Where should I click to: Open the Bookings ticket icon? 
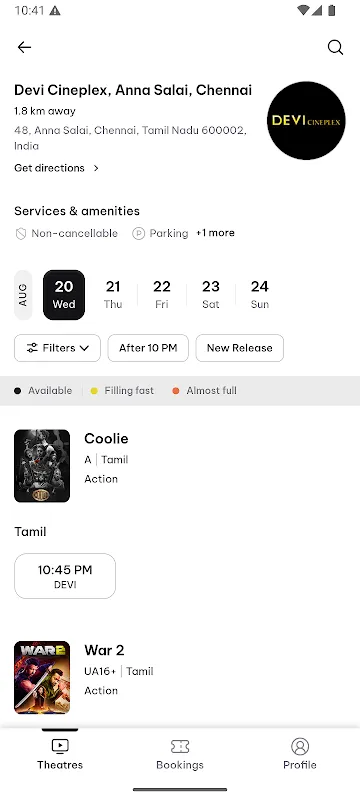[180, 746]
